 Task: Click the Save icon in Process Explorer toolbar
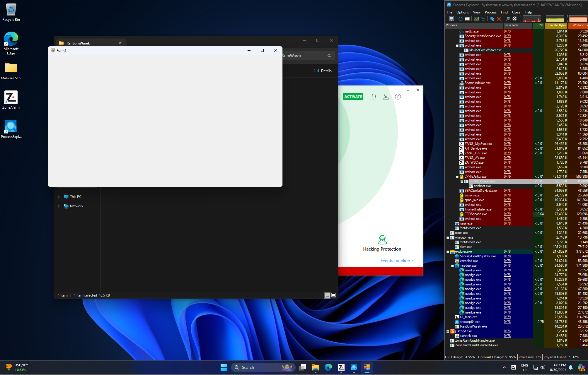pyautogui.click(x=451, y=19)
